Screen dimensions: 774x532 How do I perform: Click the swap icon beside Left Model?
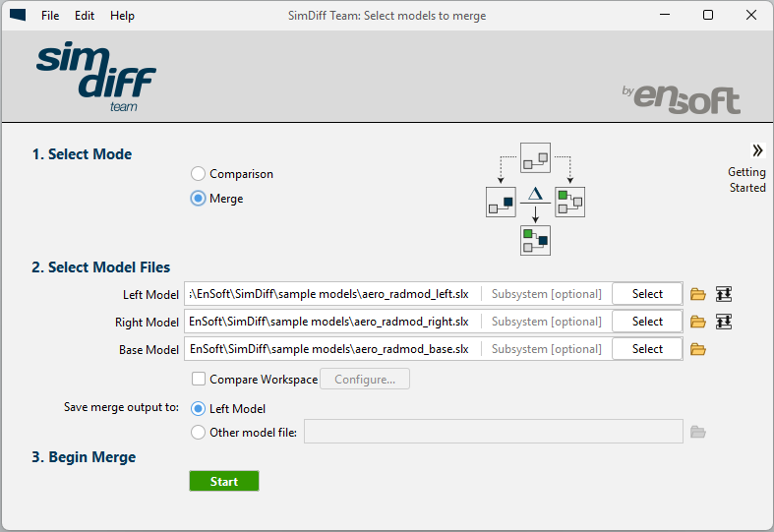(x=724, y=294)
